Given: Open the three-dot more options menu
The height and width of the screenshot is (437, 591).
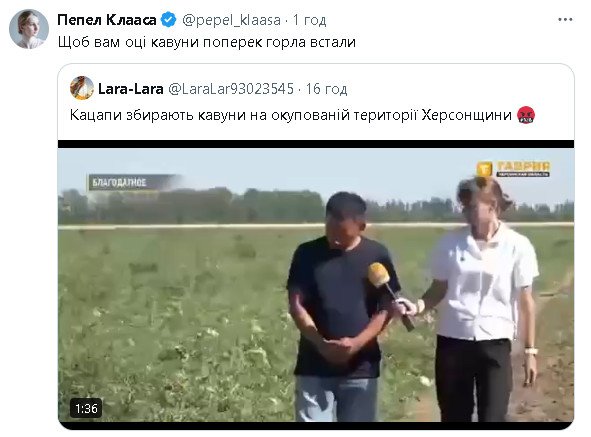Looking at the screenshot, I should (565, 20).
